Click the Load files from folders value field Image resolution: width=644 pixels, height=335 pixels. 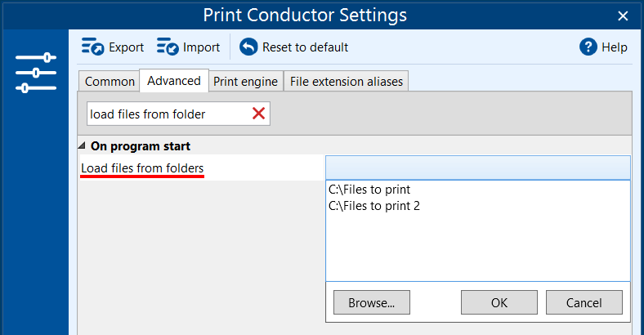click(x=477, y=167)
